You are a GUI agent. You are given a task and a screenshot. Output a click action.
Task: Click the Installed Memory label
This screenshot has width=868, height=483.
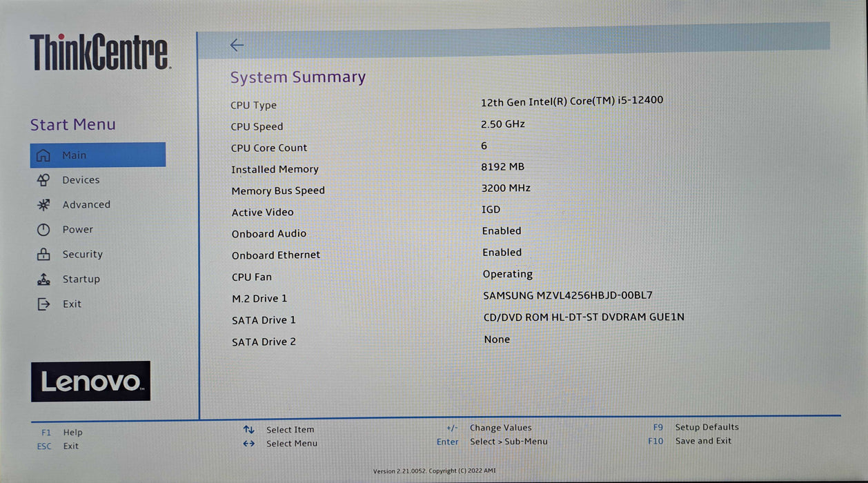[x=275, y=170]
